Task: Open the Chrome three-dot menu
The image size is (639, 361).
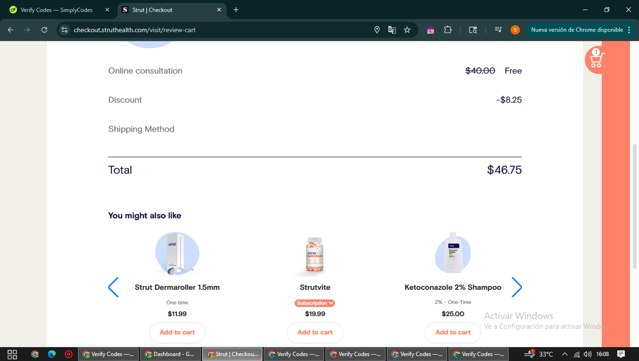Action: coord(629,30)
